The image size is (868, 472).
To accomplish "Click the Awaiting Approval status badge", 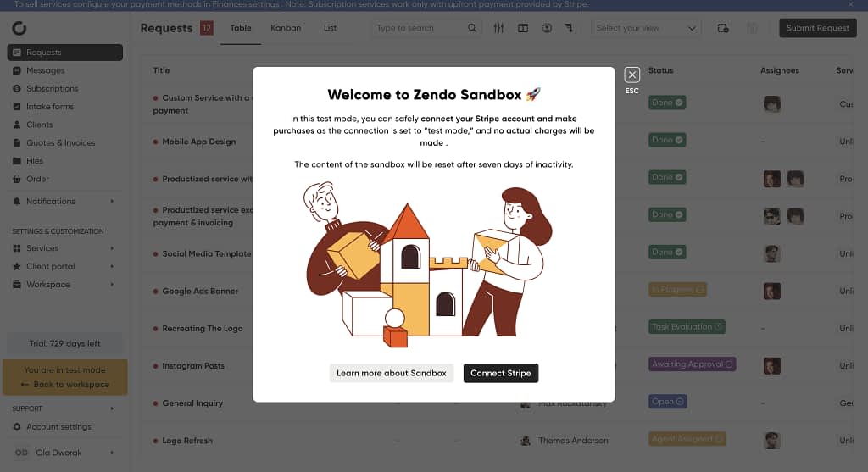I will 692,364.
